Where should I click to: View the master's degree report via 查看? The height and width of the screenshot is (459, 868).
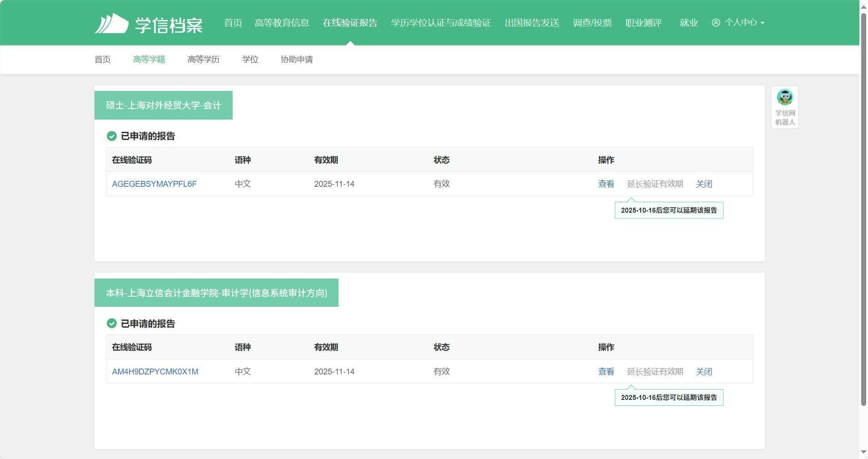click(x=606, y=184)
